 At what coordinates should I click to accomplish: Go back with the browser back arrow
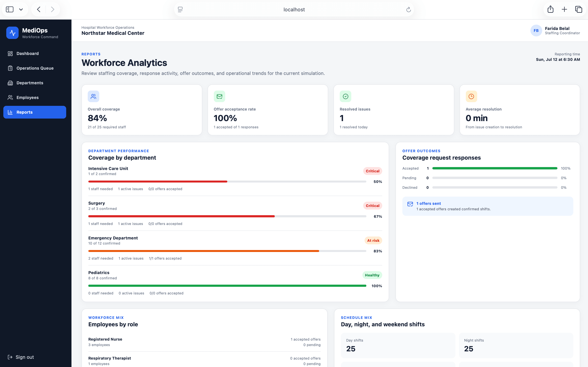[x=39, y=9]
